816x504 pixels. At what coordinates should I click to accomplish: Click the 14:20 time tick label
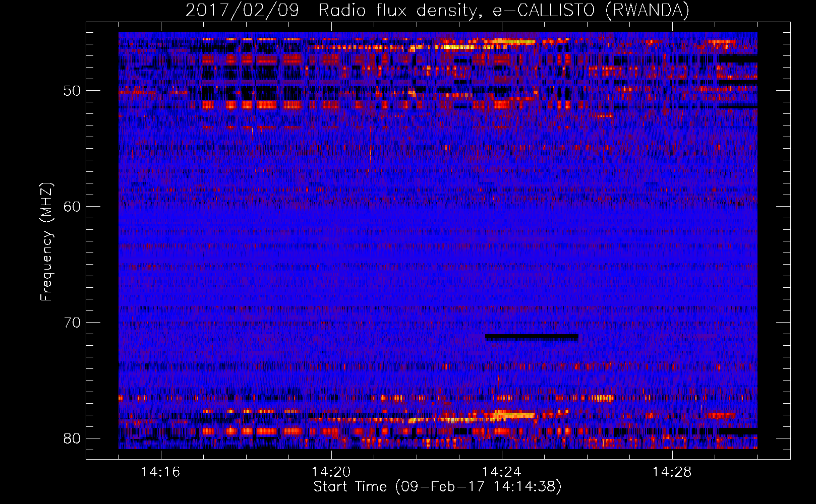pyautogui.click(x=331, y=472)
